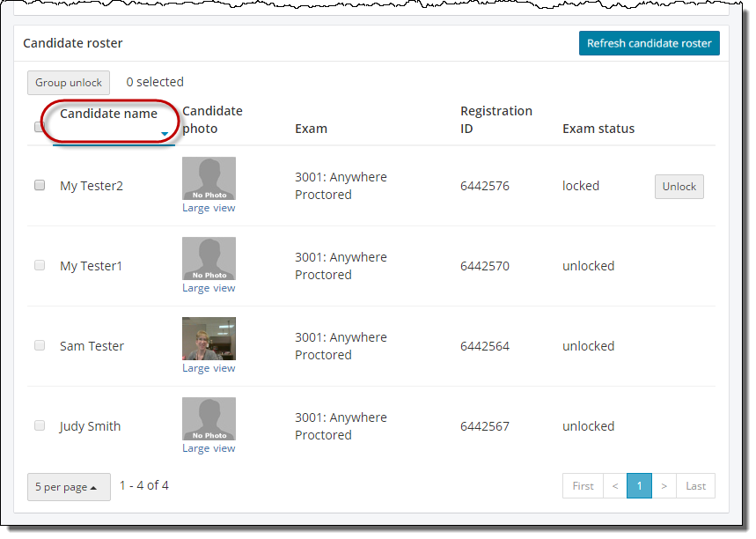
Task: Go to the First page
Action: tap(583, 486)
